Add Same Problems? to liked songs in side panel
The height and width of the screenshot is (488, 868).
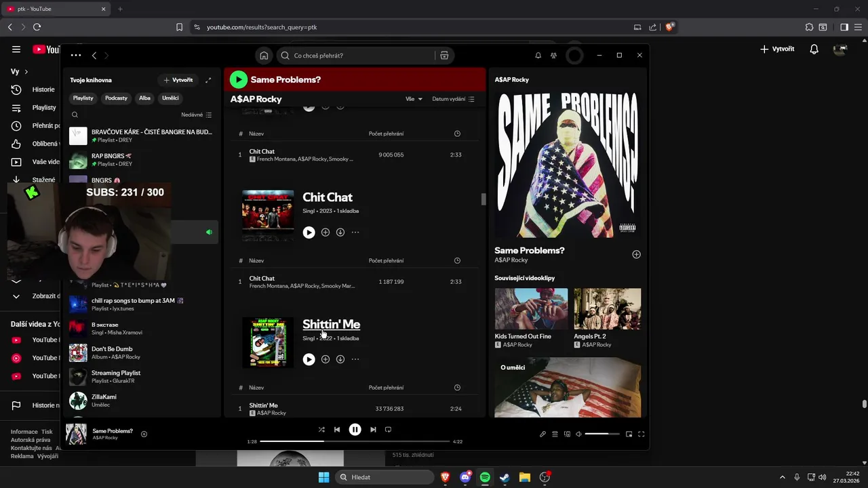click(x=636, y=254)
